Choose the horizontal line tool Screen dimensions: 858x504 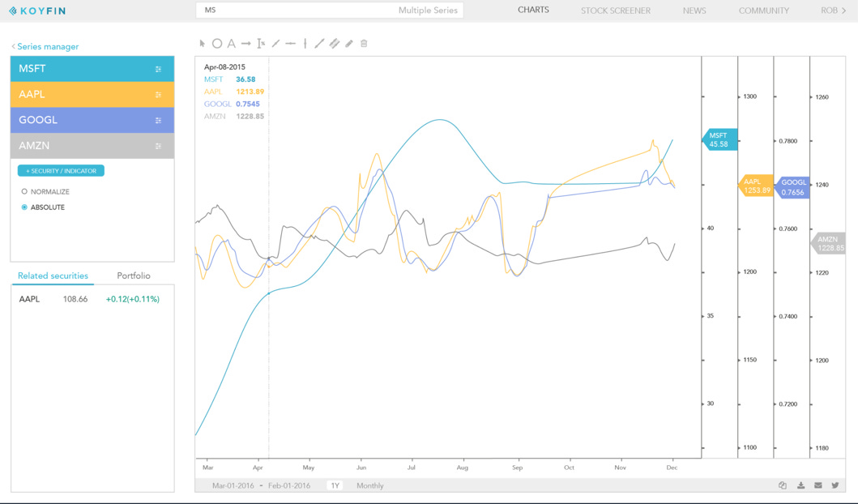click(x=291, y=43)
